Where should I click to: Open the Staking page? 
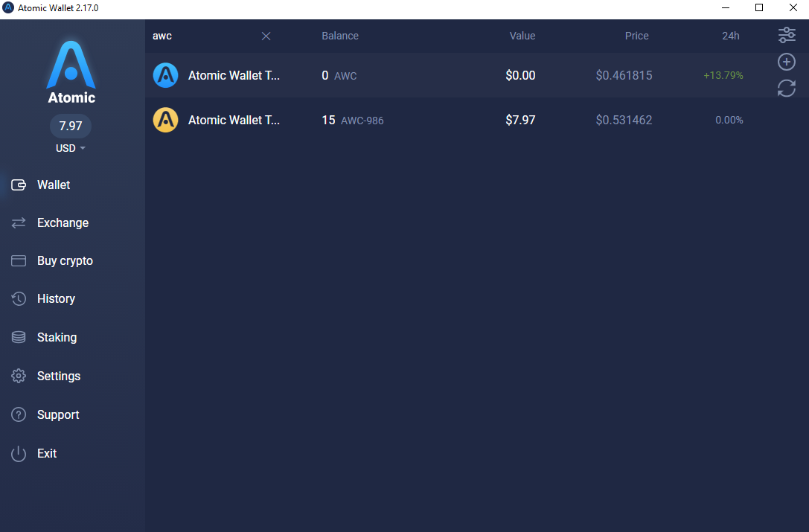pyautogui.click(x=57, y=337)
